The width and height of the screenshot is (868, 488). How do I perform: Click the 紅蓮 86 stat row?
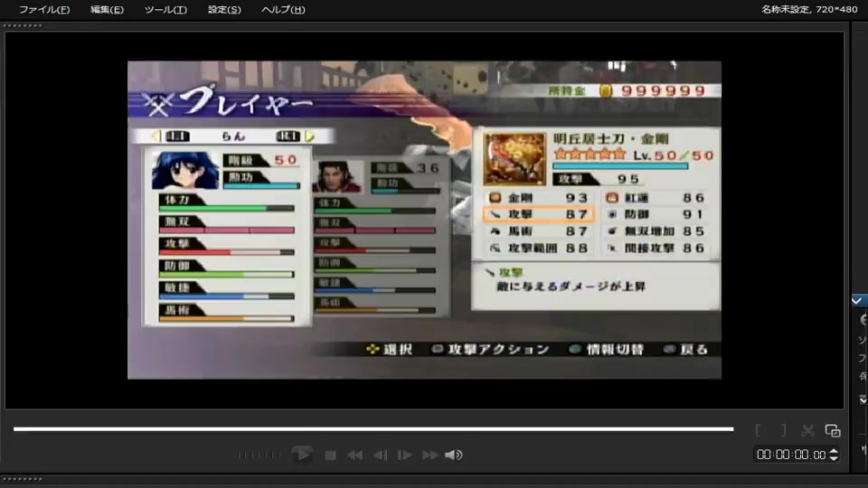(x=656, y=198)
